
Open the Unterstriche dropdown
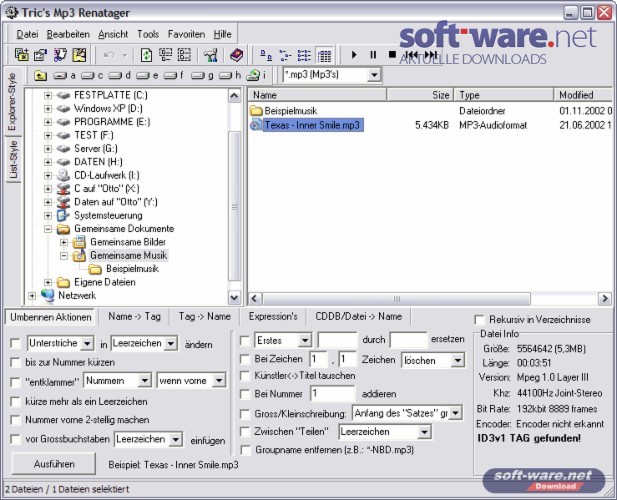[87, 343]
